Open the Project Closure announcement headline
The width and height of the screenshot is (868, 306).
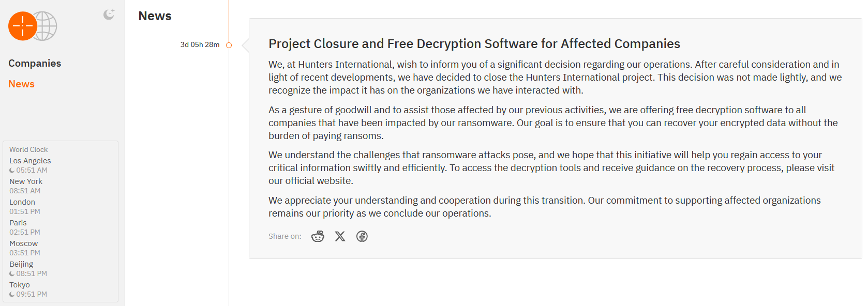pyautogui.click(x=474, y=44)
